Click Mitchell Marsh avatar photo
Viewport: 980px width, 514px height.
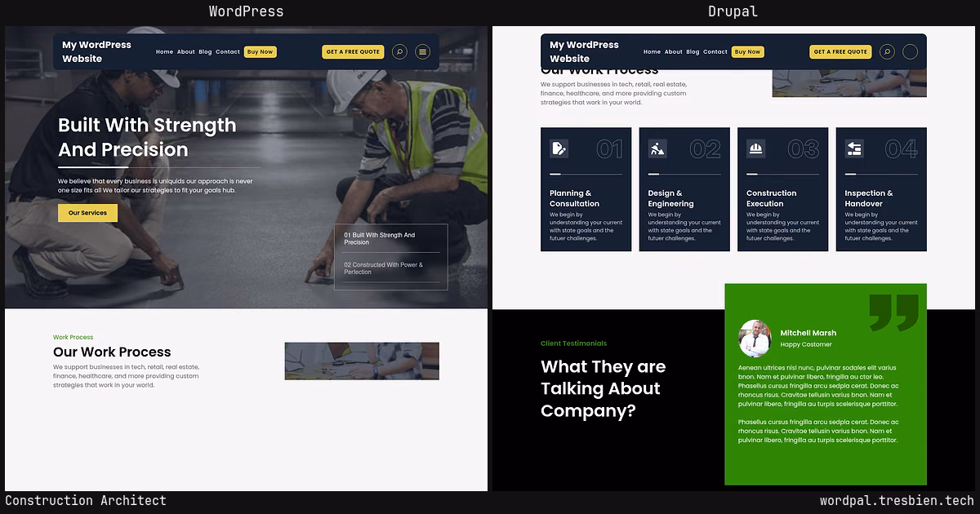(755, 338)
